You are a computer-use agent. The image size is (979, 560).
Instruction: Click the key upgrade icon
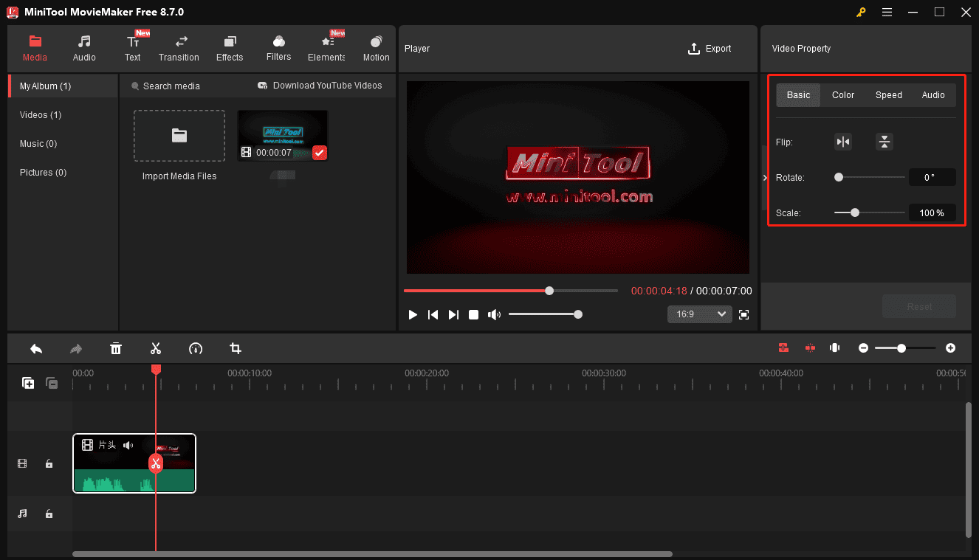tap(861, 12)
